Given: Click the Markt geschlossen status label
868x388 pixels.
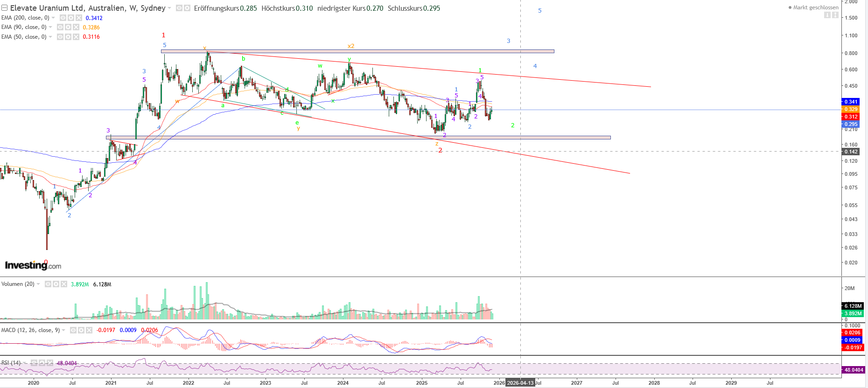Looking at the screenshot, I should [x=815, y=7].
